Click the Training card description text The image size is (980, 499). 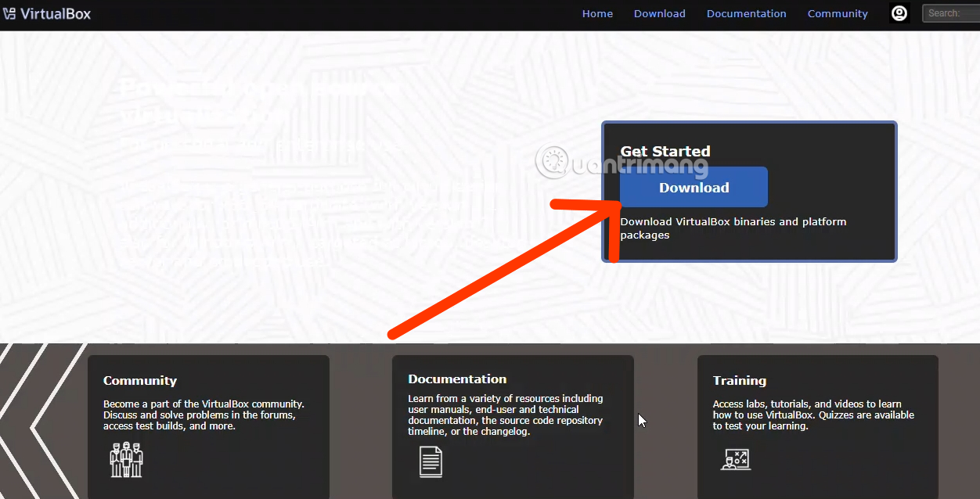click(812, 415)
